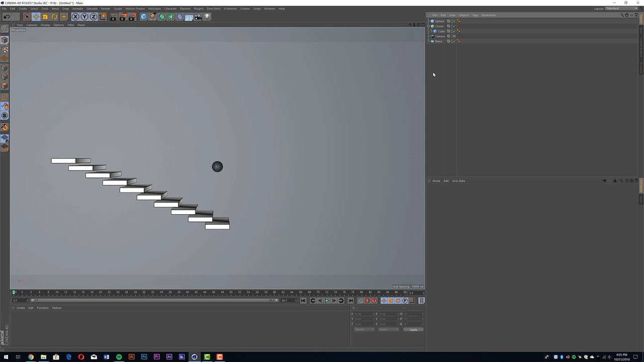
Task: Open Edit Render Settings
Action: pyautogui.click(x=132, y=17)
